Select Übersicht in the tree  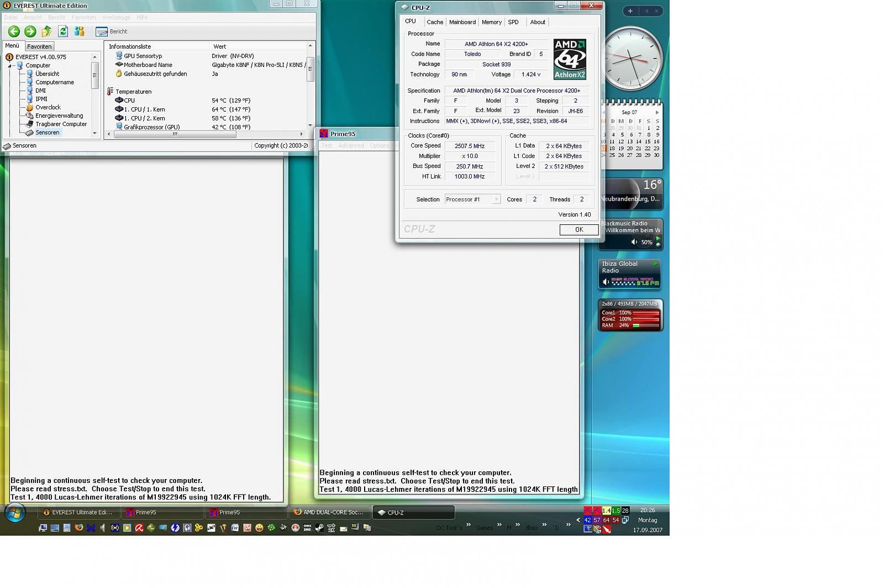click(43, 74)
